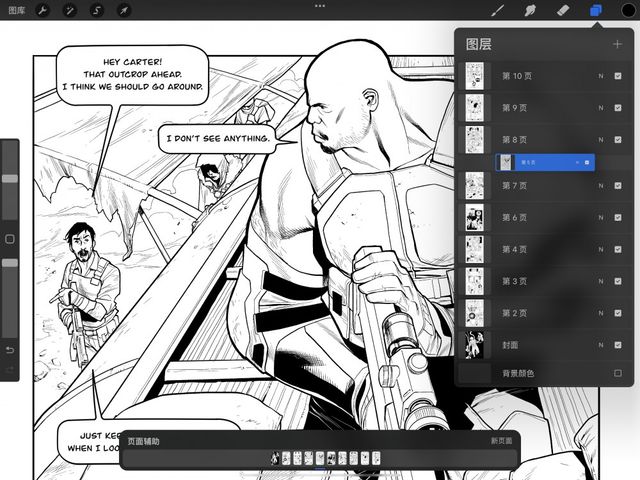Hide layer 第 6 页
Screen dimensions: 640x480
(618, 218)
